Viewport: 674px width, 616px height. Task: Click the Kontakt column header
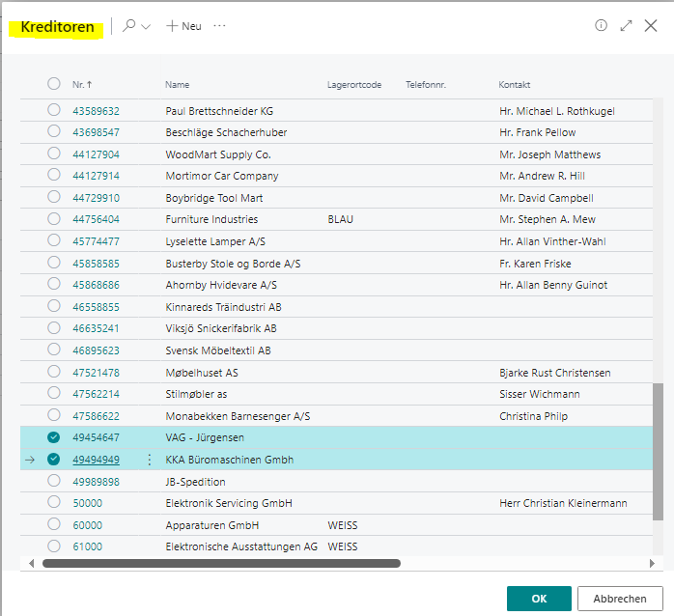click(514, 85)
